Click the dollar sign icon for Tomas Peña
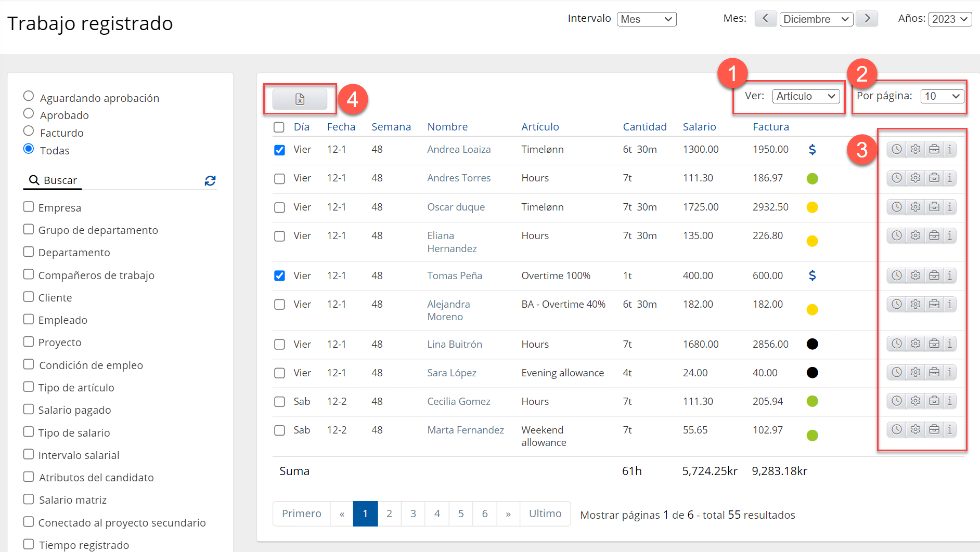Viewport: 980px width, 552px height. click(812, 275)
